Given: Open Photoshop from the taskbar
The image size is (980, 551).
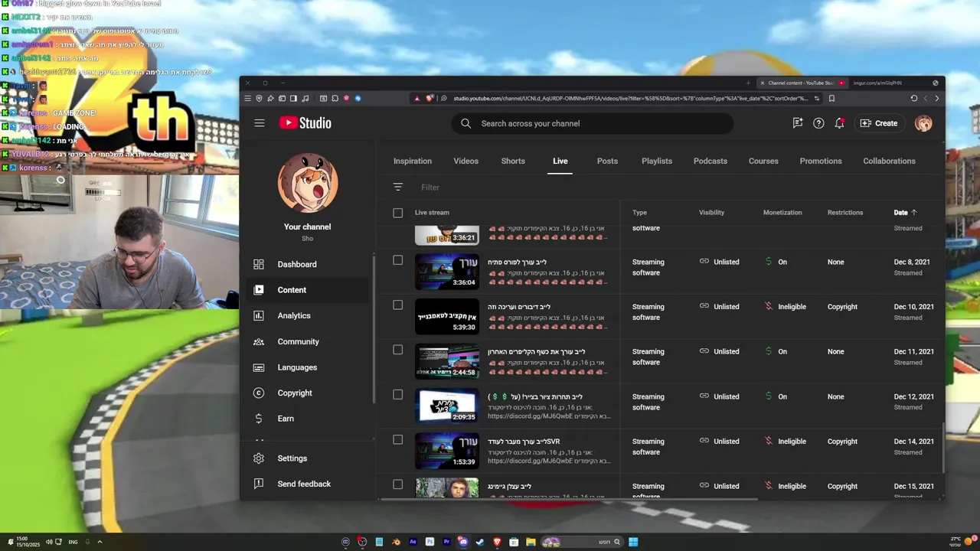Looking at the screenshot, I should (x=430, y=542).
